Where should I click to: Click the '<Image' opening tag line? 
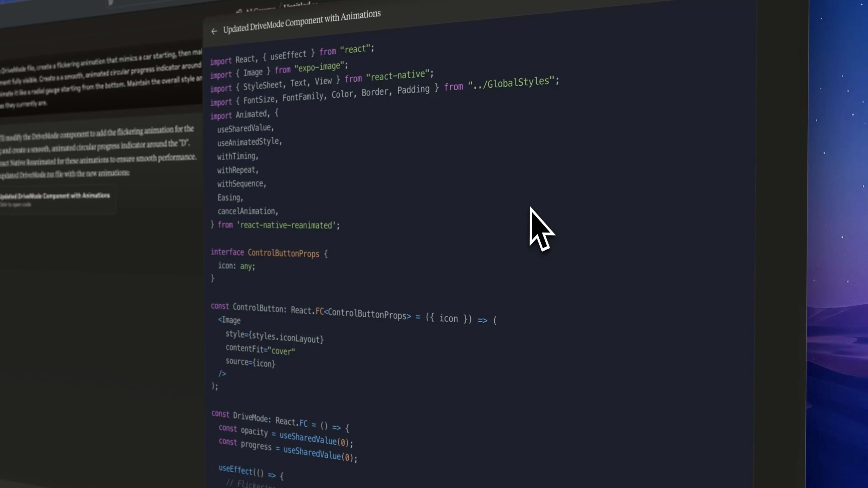click(229, 320)
